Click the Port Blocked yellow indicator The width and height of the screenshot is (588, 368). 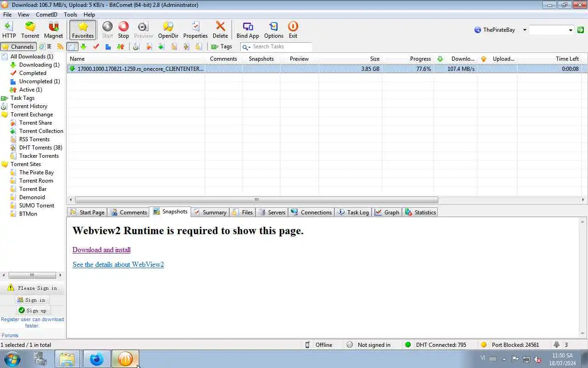point(483,345)
